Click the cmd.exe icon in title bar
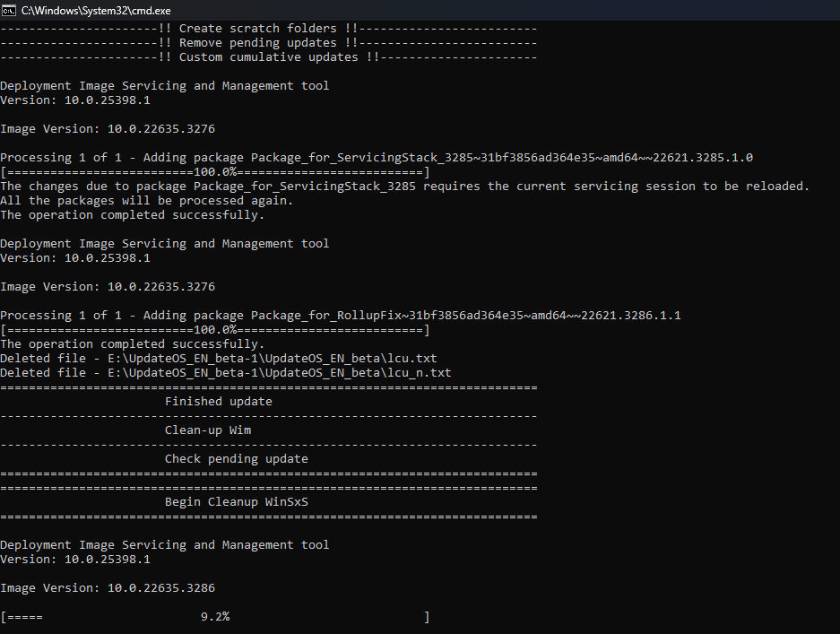 pos(9,10)
